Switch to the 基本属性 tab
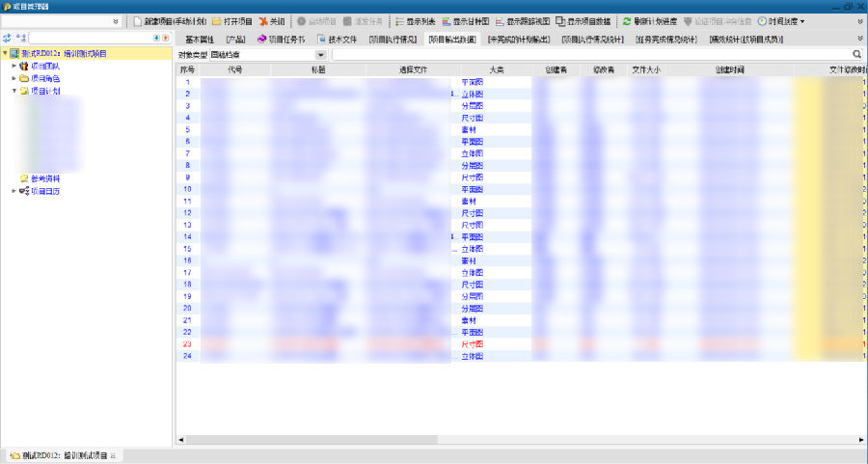 [200, 40]
